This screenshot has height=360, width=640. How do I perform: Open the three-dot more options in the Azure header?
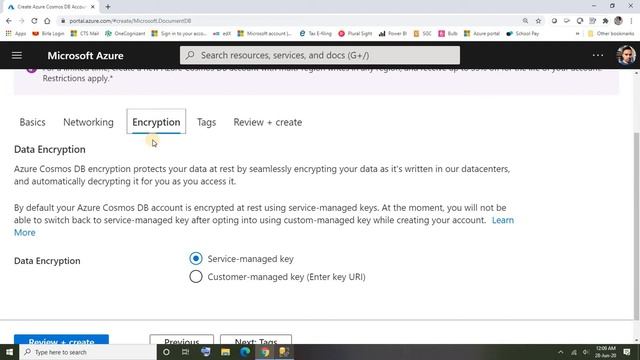click(598, 55)
